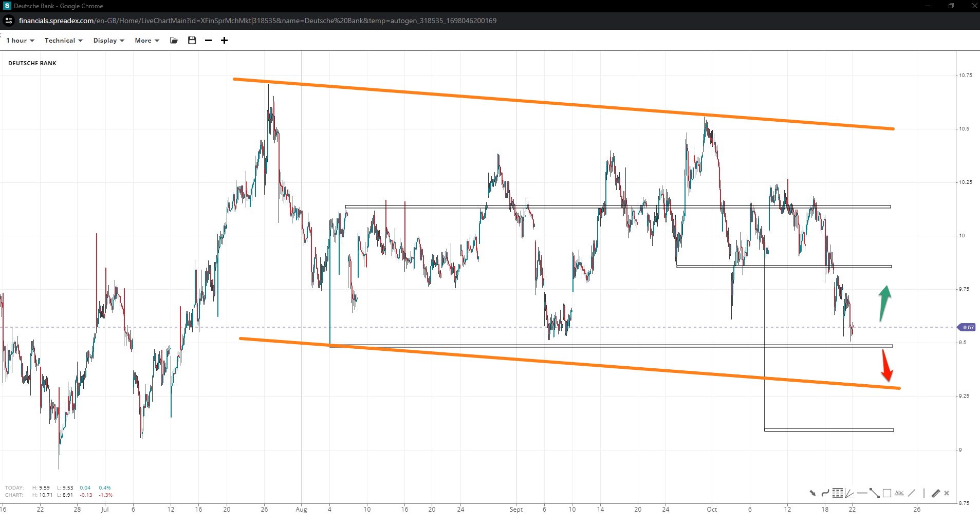Select the vertical line tool
The height and width of the screenshot is (527, 980).
[924, 493]
